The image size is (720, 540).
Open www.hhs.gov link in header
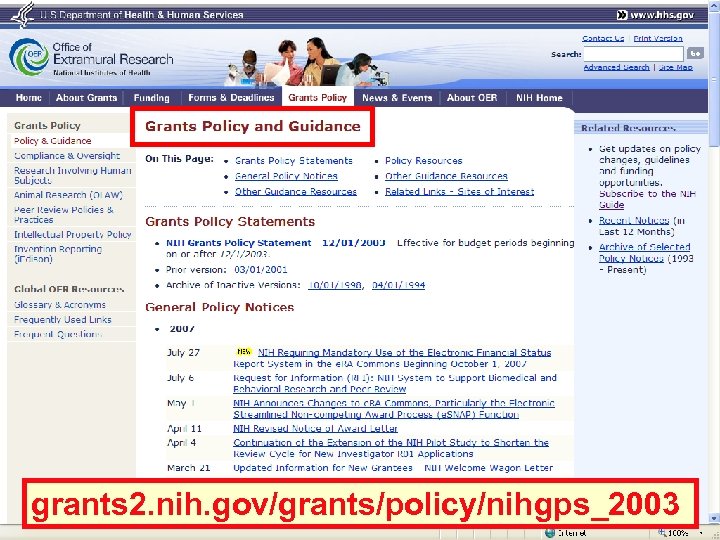point(655,15)
